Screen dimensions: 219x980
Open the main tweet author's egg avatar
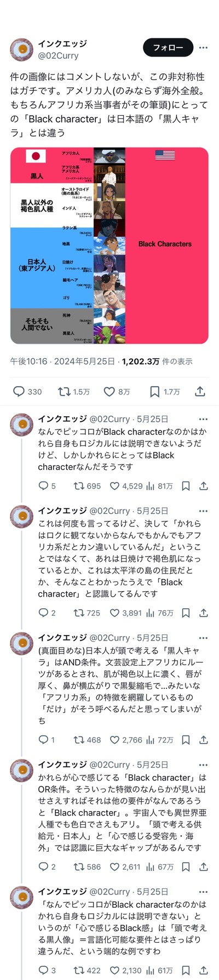(21, 49)
